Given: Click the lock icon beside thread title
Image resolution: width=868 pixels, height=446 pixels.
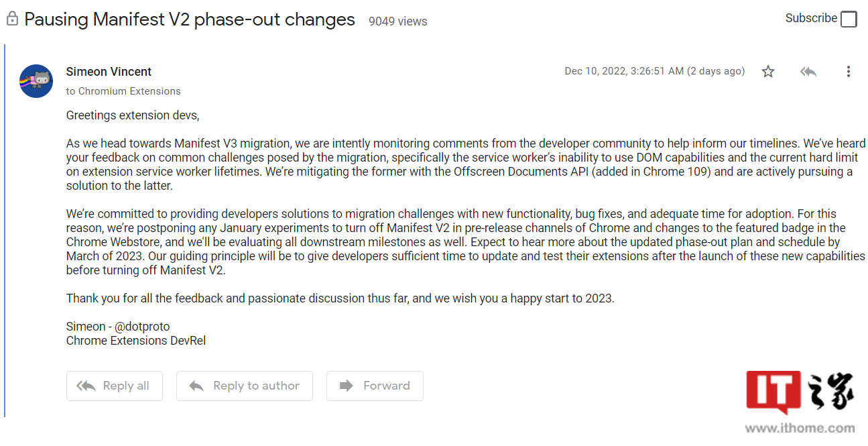Looking at the screenshot, I should click(11, 19).
